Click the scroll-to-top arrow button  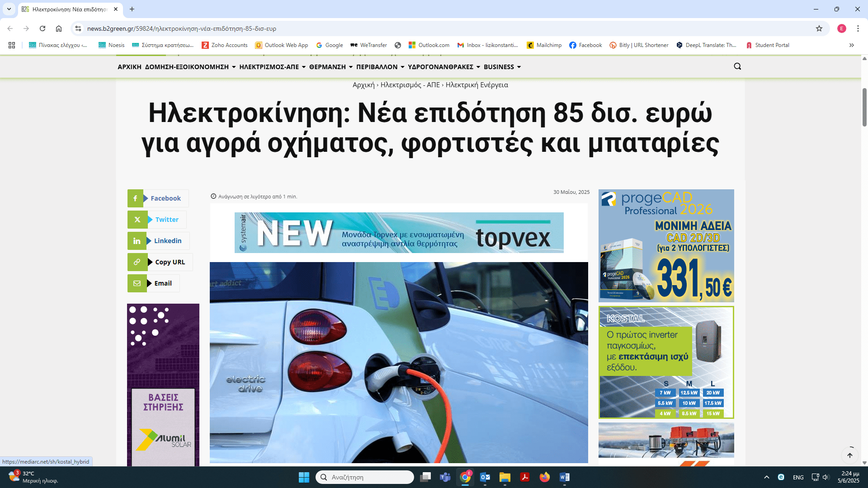coord(849,455)
